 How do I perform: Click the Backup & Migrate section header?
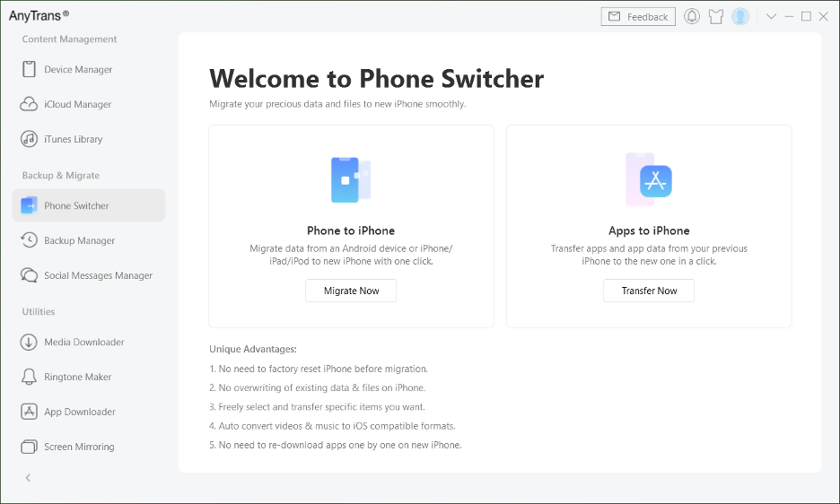tap(60, 175)
